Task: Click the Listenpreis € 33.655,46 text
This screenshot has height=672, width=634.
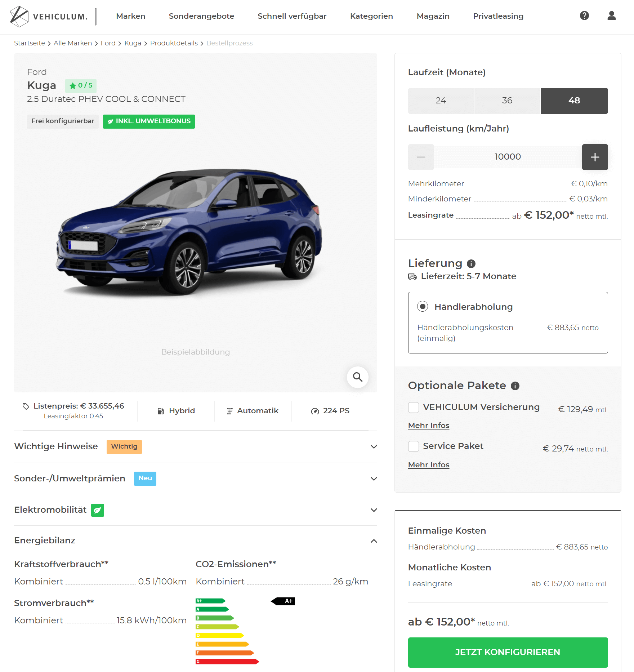Action: point(79,406)
